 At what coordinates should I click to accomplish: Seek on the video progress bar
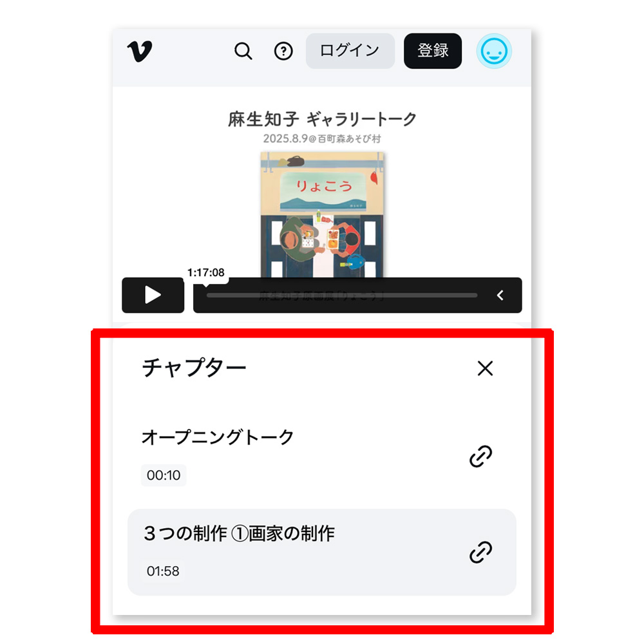point(342,295)
